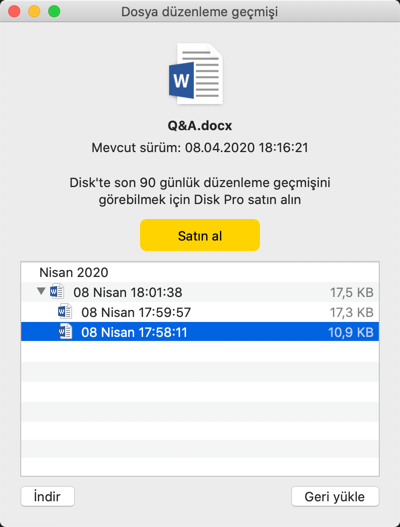
Task: Select the 08 Nisan 18:01:38 version
Action: pos(200,292)
